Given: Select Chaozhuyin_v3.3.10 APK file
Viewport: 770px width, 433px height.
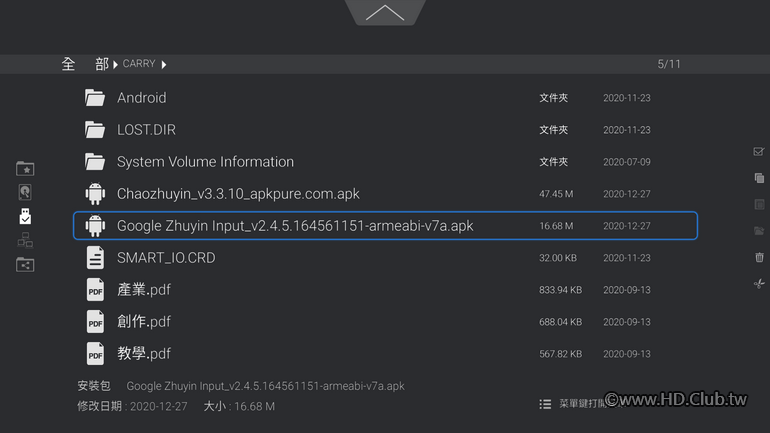Looking at the screenshot, I should pyautogui.click(x=238, y=194).
